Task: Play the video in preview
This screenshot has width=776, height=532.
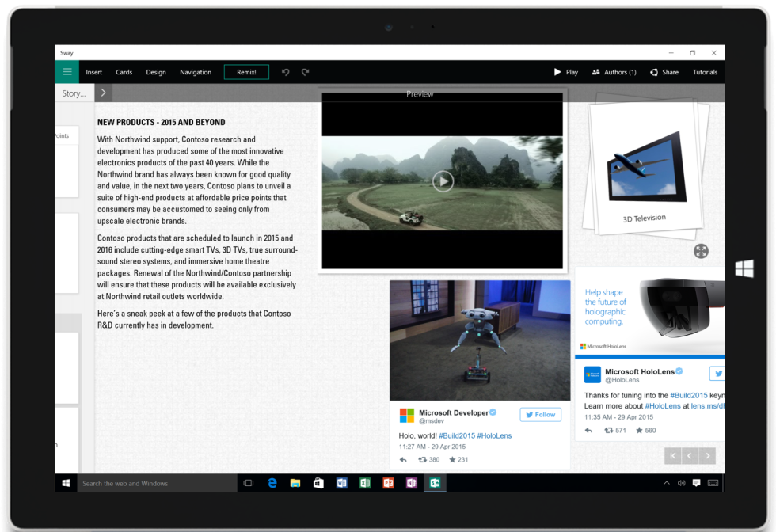Action: point(443,181)
